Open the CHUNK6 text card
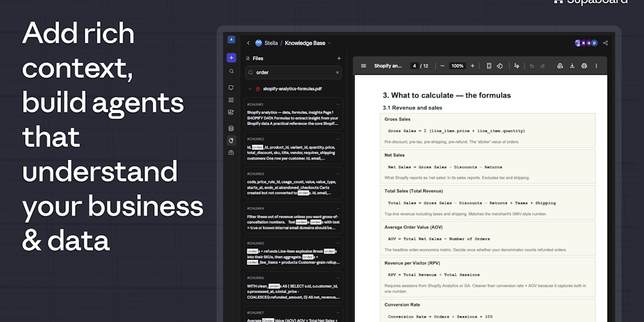 [x=293, y=287]
